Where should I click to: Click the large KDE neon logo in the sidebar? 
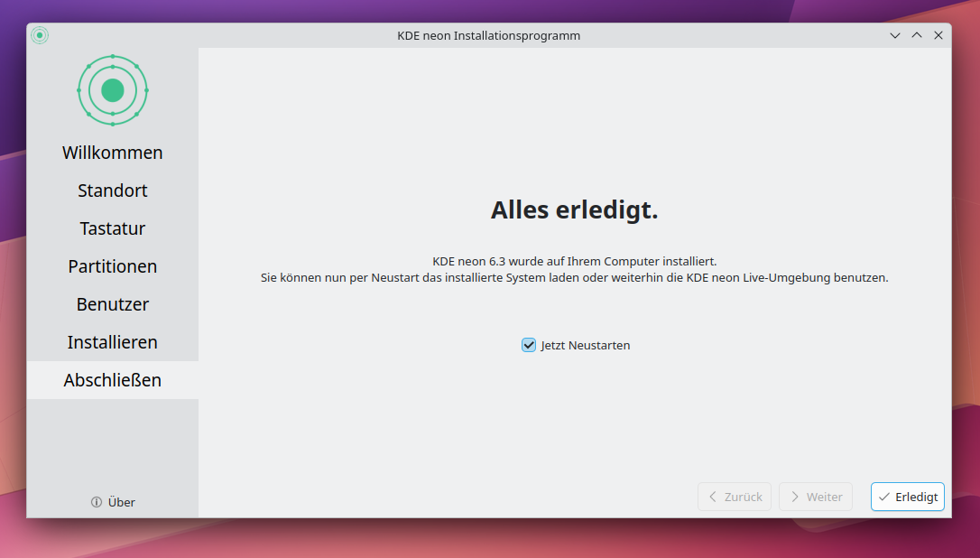[113, 90]
